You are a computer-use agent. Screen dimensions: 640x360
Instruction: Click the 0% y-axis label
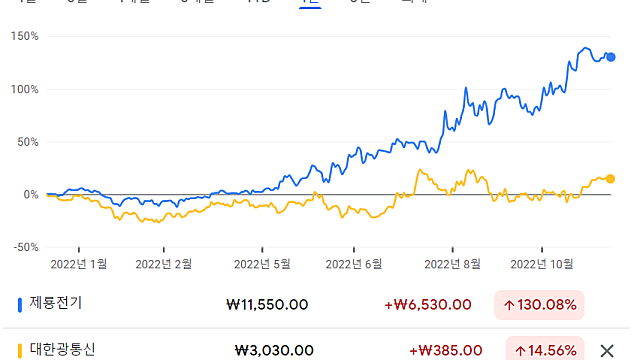tap(31, 195)
